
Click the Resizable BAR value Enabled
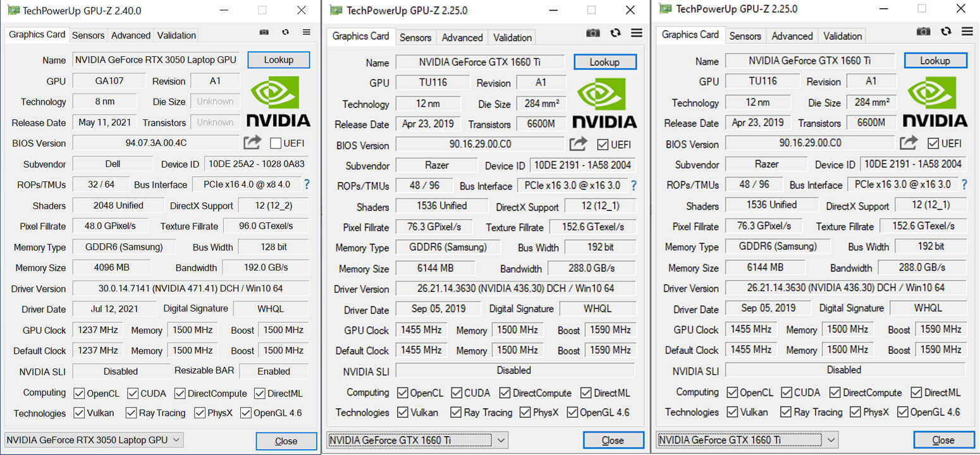pos(274,372)
